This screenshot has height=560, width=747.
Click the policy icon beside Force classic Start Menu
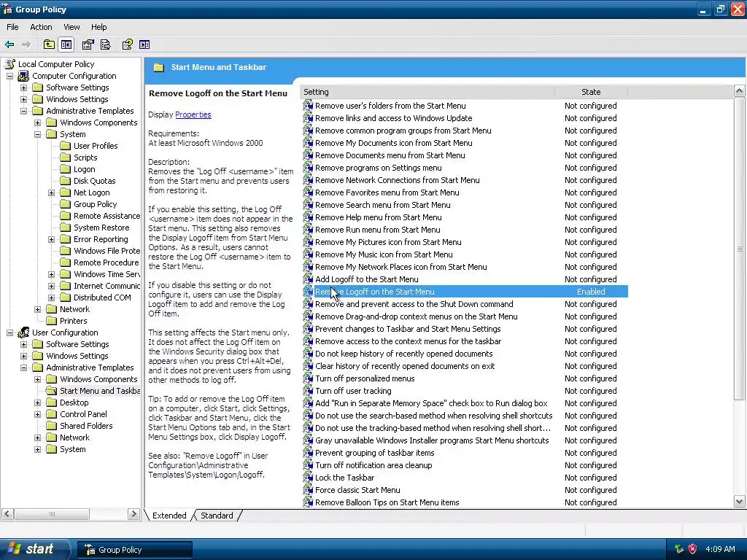click(x=309, y=490)
